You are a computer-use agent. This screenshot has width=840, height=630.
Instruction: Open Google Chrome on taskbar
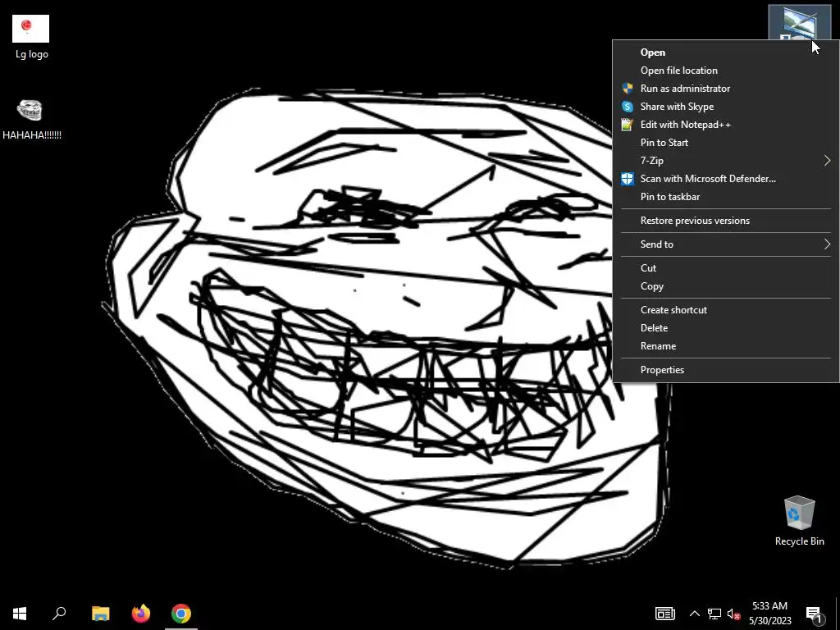point(181,614)
